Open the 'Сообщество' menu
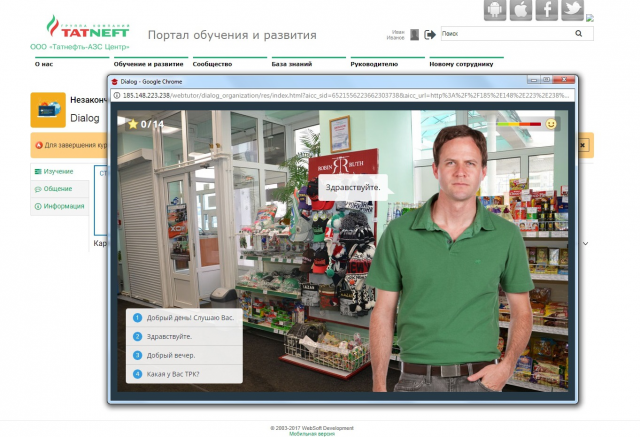 [x=212, y=64]
